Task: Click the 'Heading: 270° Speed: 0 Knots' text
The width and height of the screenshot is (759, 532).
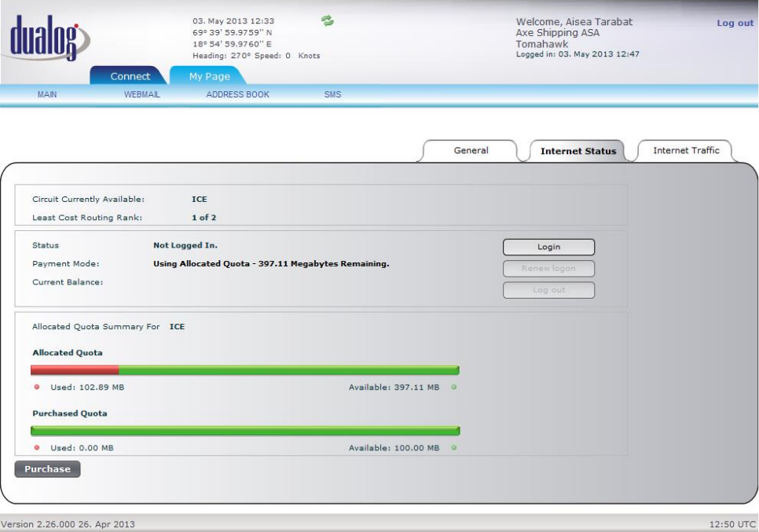Action: [256, 56]
